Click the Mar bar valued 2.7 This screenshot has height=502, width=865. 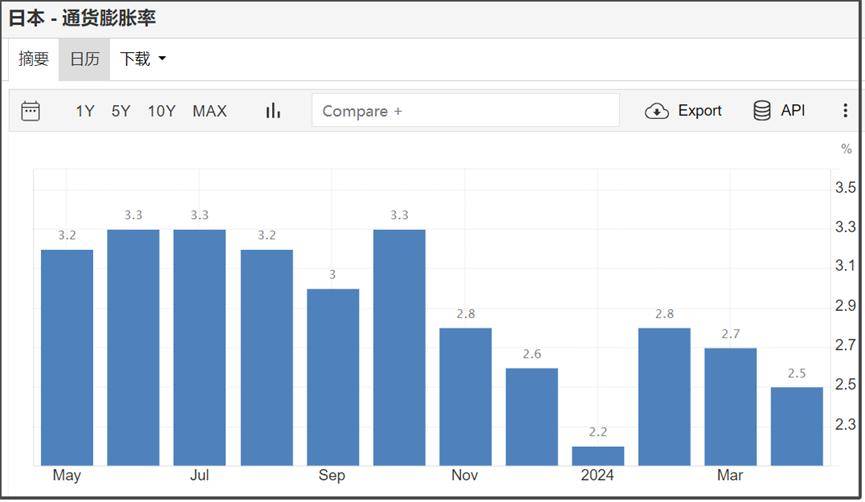[x=730, y=407]
